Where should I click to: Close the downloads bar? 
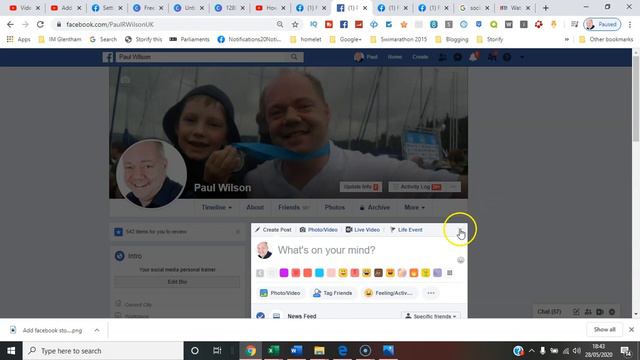click(631, 329)
